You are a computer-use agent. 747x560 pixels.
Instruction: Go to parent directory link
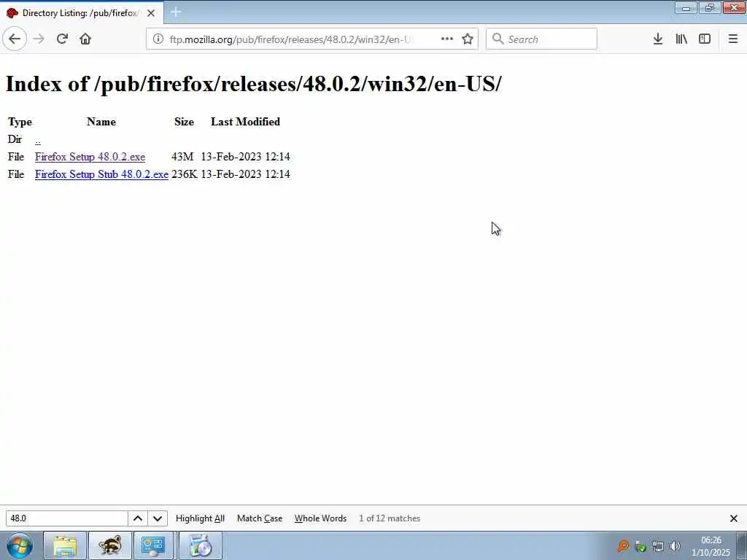click(38, 139)
